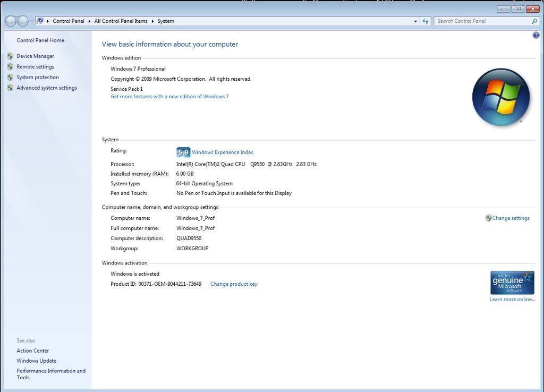Image resolution: width=544 pixels, height=392 pixels.
Task: Close the System window
Action: (532, 9)
